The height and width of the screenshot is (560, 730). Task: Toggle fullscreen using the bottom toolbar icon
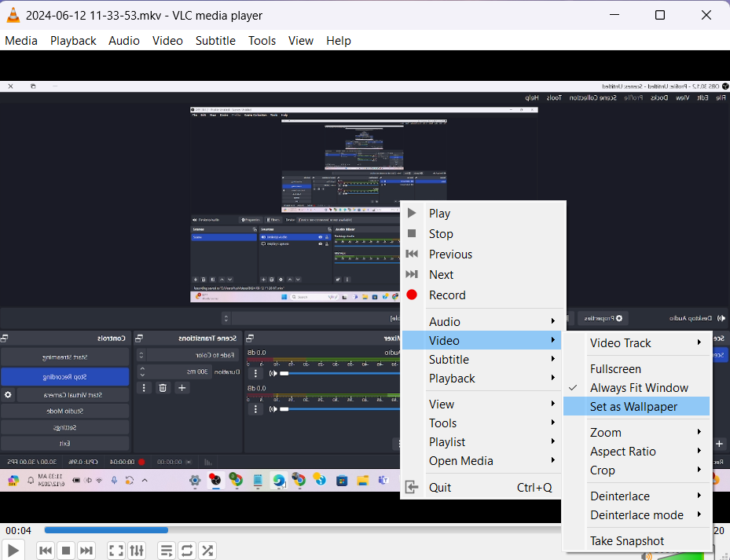(116, 551)
